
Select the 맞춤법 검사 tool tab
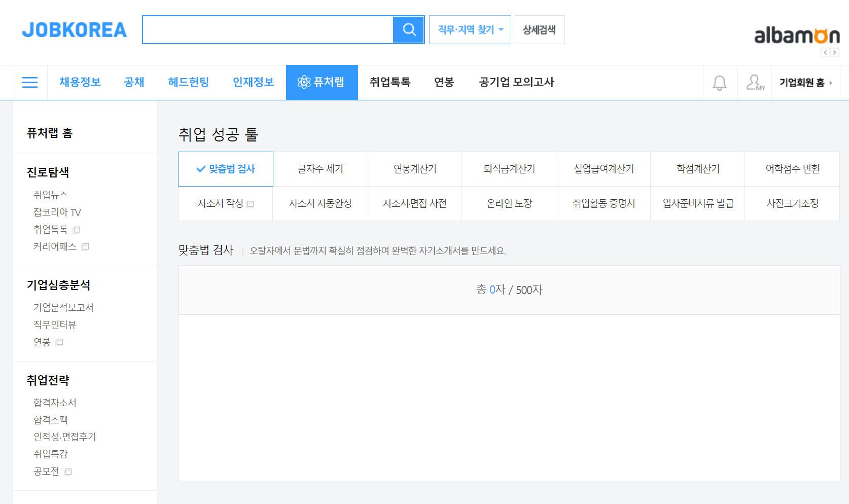[226, 169]
